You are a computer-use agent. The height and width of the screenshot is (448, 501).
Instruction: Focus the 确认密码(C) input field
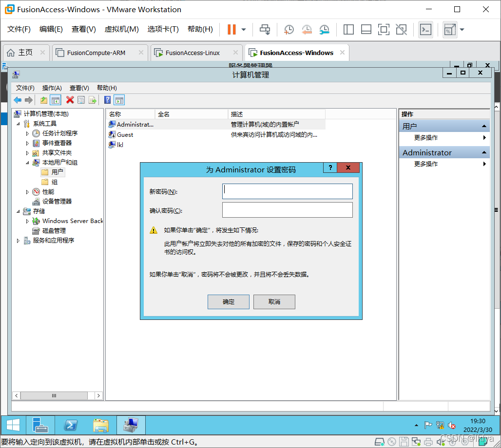[287, 210]
